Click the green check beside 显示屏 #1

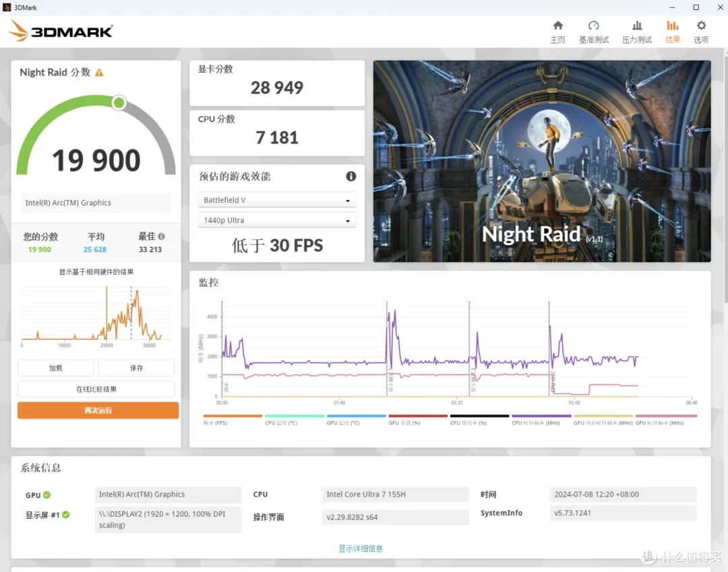click(66, 515)
